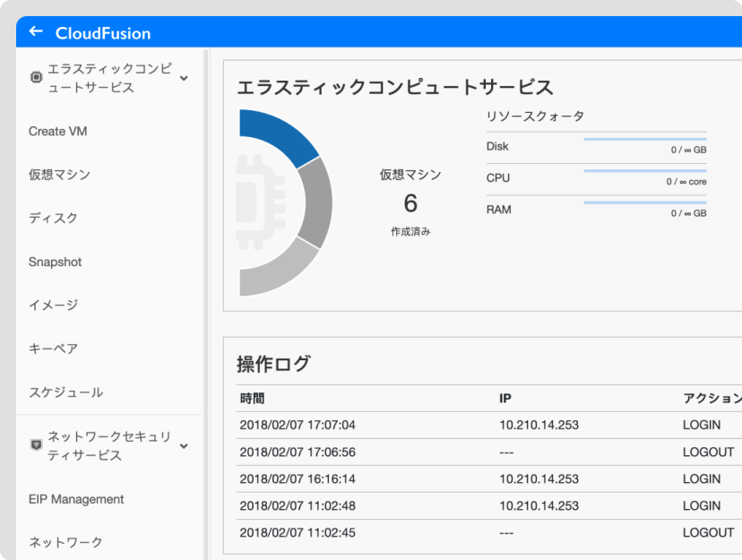Click the back arrow in the top bar
This screenshot has width=742, height=560.
(x=35, y=31)
